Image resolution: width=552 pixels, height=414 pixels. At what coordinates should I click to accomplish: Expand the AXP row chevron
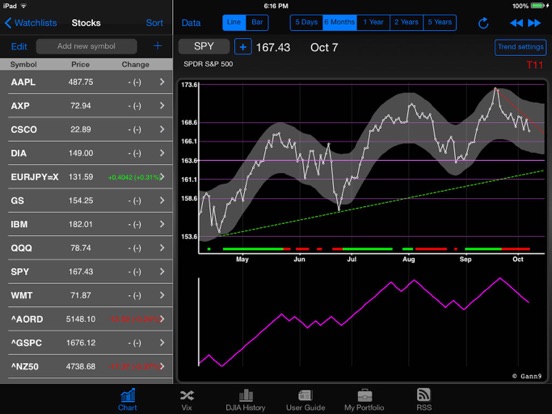(x=162, y=106)
